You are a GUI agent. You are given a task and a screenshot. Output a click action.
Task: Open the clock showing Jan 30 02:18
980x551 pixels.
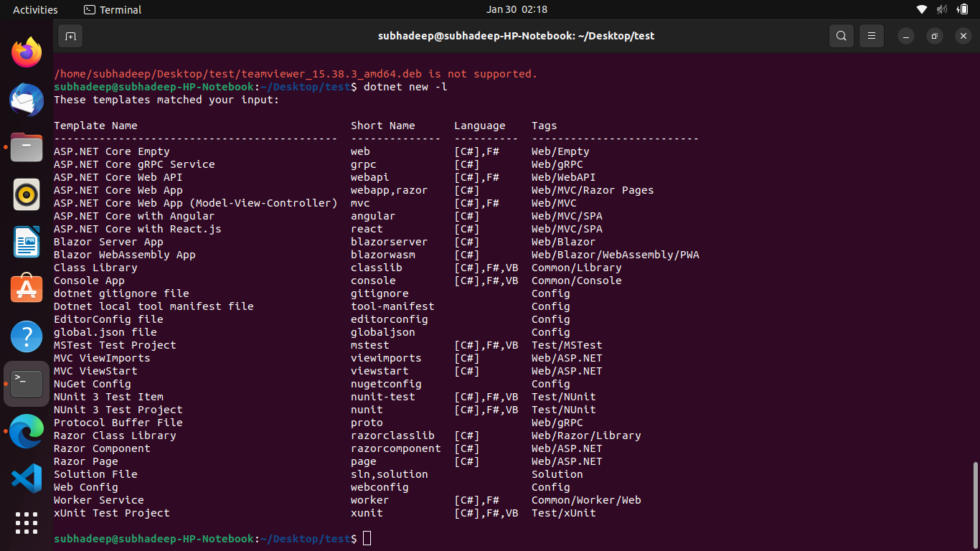coord(517,9)
